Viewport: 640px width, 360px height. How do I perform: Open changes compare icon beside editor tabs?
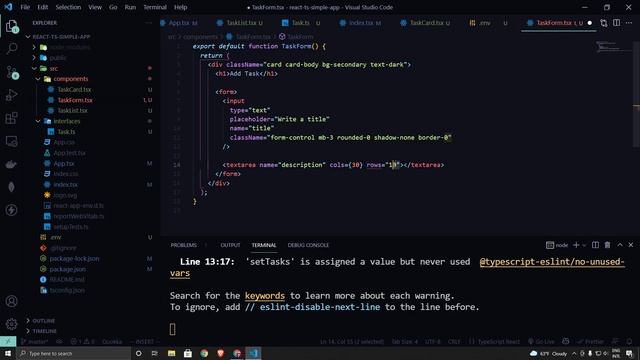(x=604, y=23)
